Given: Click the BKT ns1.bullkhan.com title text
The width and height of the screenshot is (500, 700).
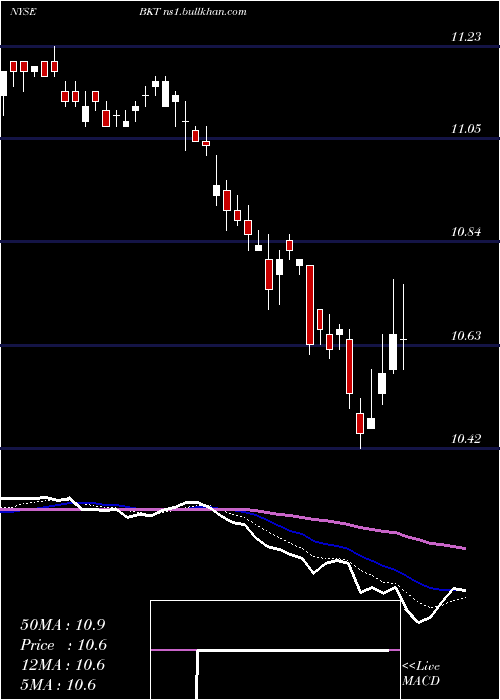Looking at the screenshot, I should click(x=192, y=12).
